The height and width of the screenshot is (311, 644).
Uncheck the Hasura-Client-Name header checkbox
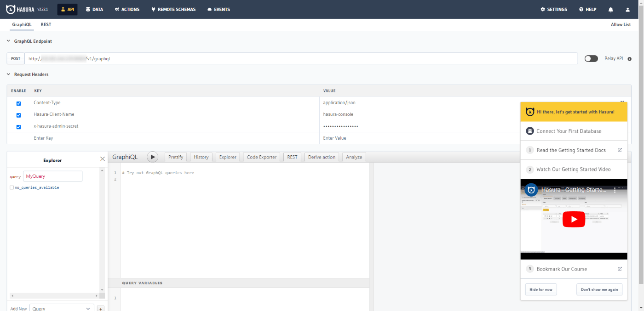click(x=18, y=115)
